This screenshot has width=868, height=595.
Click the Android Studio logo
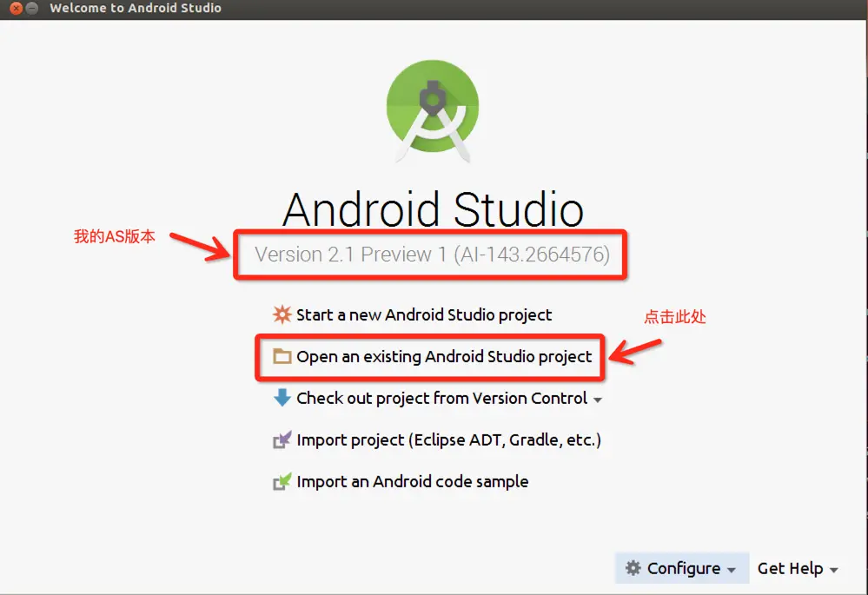(433, 110)
